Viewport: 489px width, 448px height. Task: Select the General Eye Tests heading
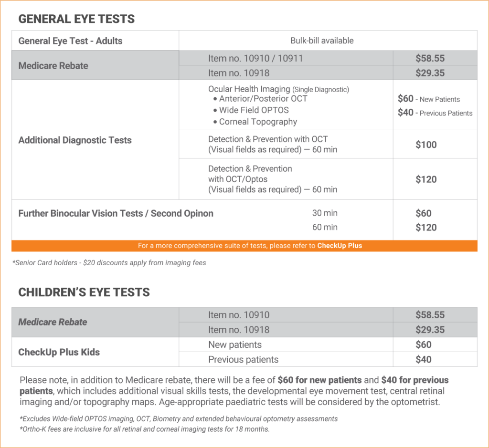(76, 20)
